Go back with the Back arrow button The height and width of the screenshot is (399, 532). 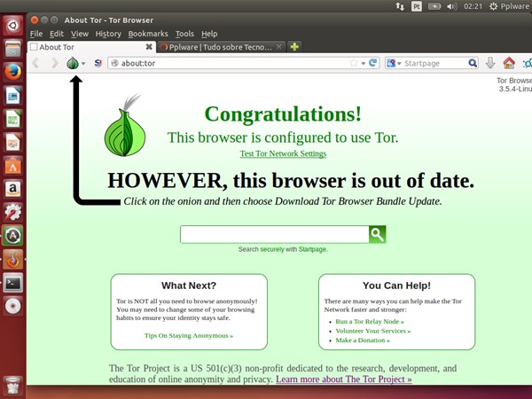(36, 63)
